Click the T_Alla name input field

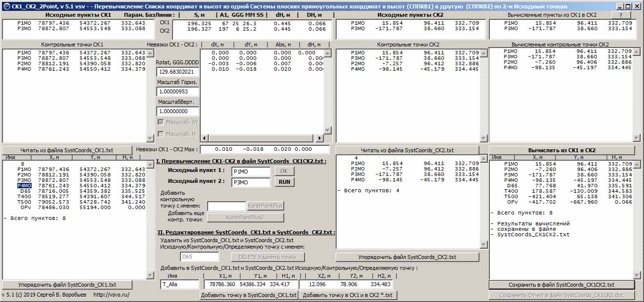coord(180,284)
